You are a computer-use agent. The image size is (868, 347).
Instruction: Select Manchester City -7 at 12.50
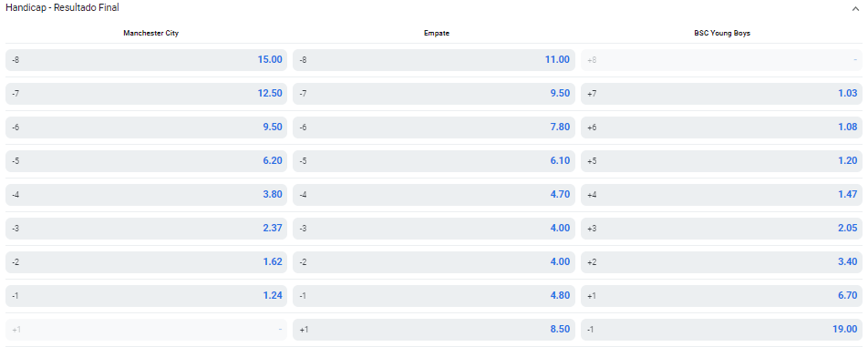tap(146, 94)
